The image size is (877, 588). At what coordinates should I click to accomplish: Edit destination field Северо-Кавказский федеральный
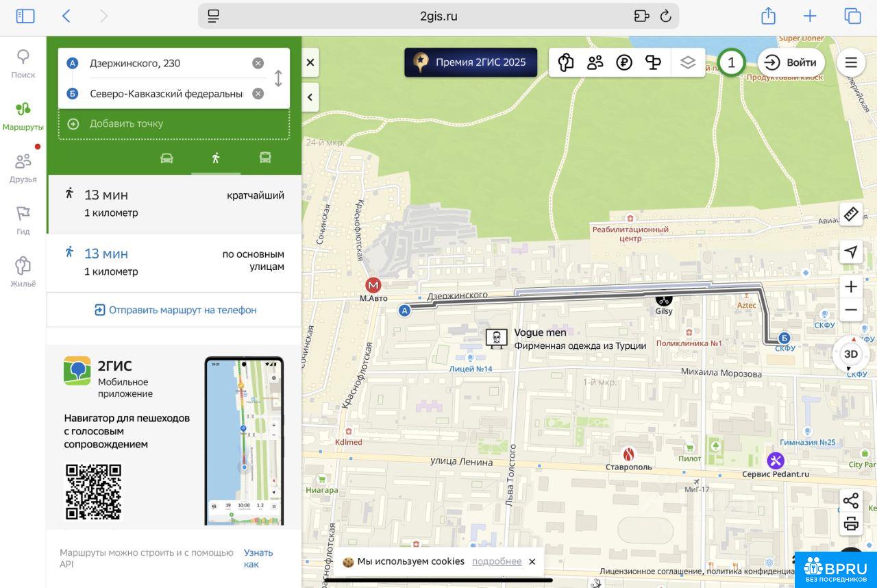point(167,94)
